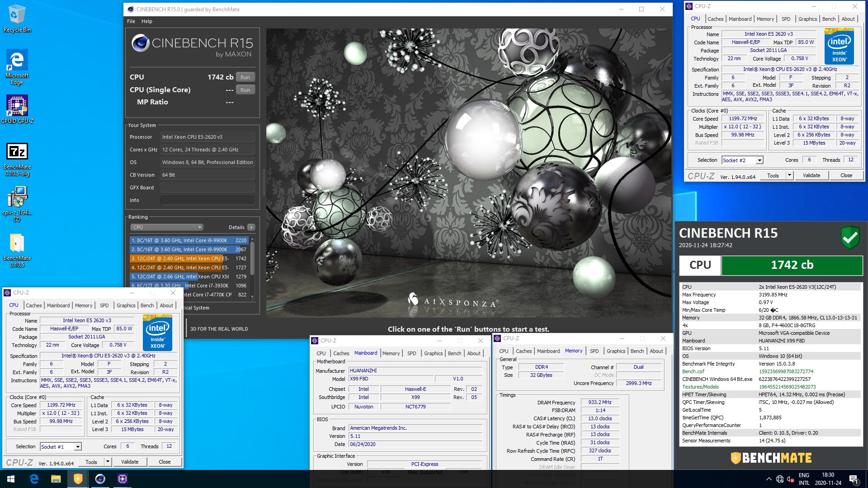Click the Mainboard CPU-Z window's title bar icon
Image resolution: width=868 pixels, height=488 pixels.
coord(315,341)
